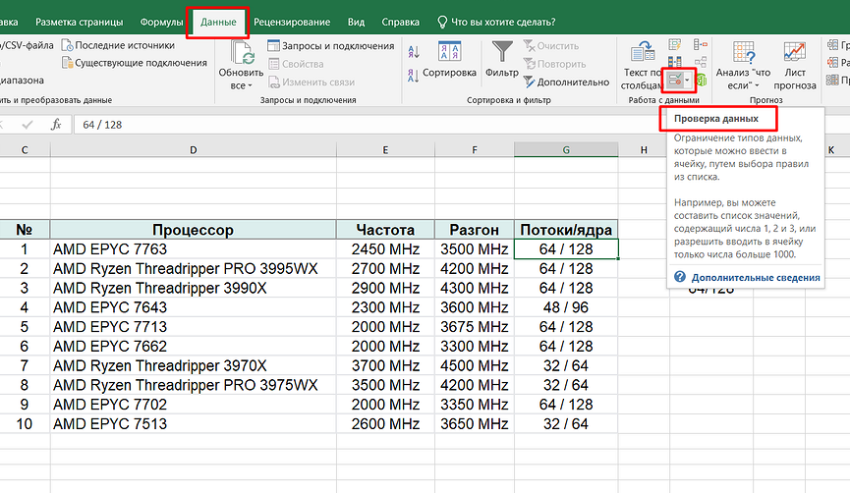Expand the Проверка данных dropdown arrow
Screen dimensions: 850x493
[x=688, y=78]
